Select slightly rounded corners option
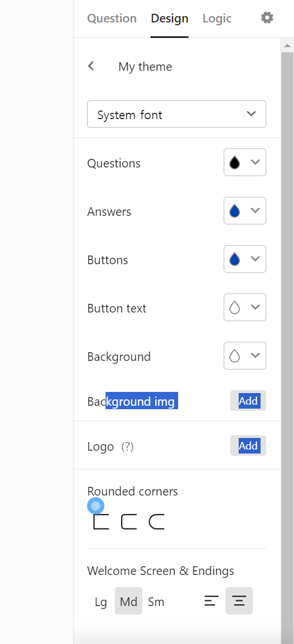 click(x=129, y=521)
